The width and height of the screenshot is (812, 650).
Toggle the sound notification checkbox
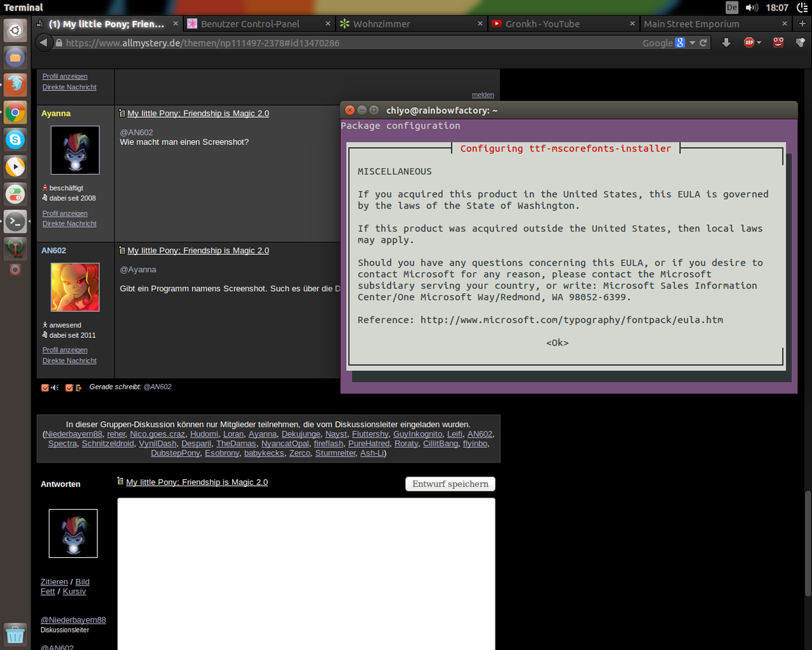click(x=45, y=387)
